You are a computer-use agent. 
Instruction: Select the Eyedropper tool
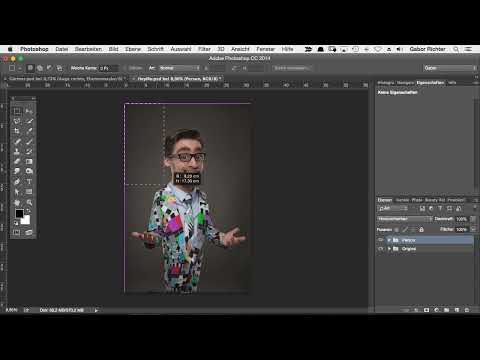tap(29, 131)
